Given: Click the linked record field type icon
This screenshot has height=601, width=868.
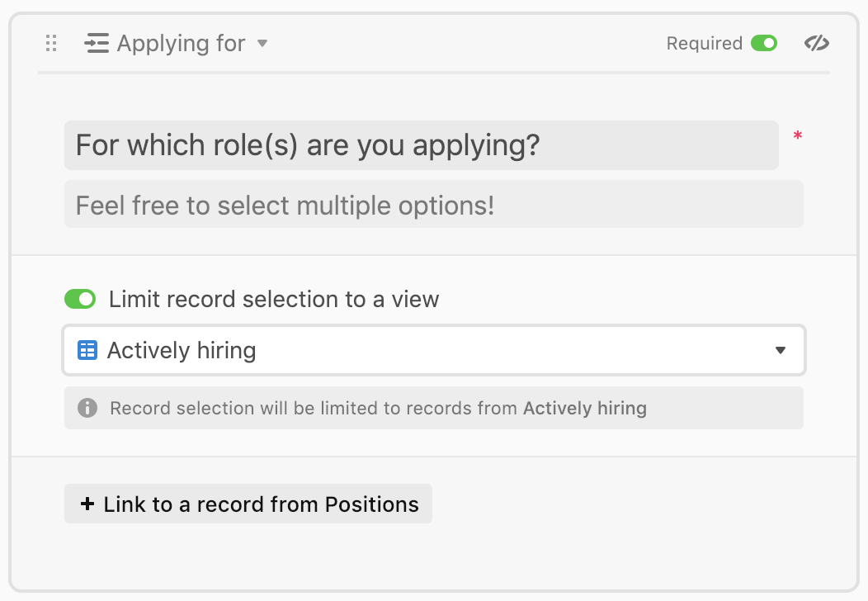Looking at the screenshot, I should [97, 43].
